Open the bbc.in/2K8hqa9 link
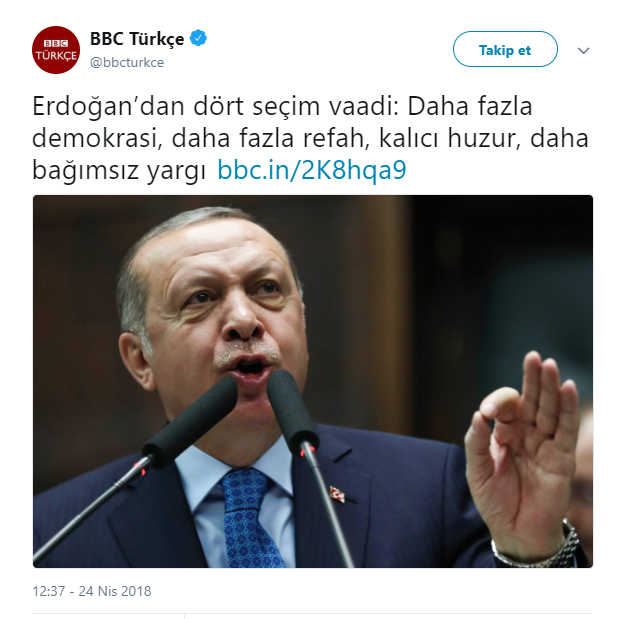The height and width of the screenshot is (619, 622). pyautogui.click(x=312, y=170)
